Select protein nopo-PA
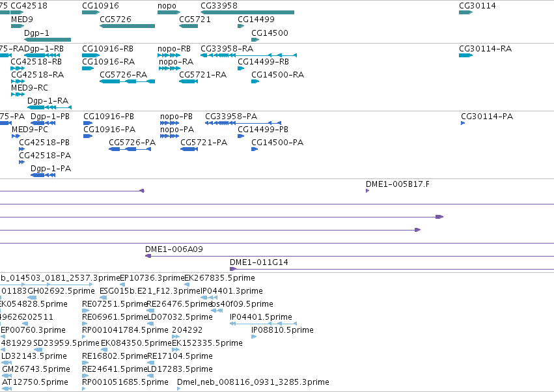554x392 pixels. click(x=170, y=136)
